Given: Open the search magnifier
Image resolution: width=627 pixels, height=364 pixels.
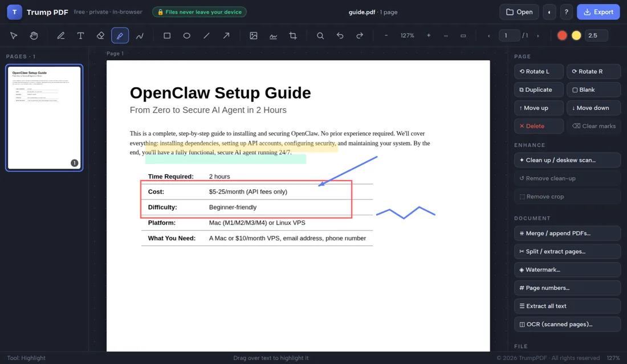Looking at the screenshot, I should [320, 35].
